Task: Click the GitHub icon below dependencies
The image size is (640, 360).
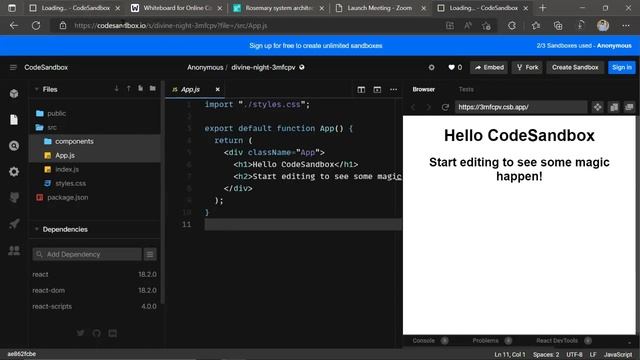Action: click(x=96, y=333)
